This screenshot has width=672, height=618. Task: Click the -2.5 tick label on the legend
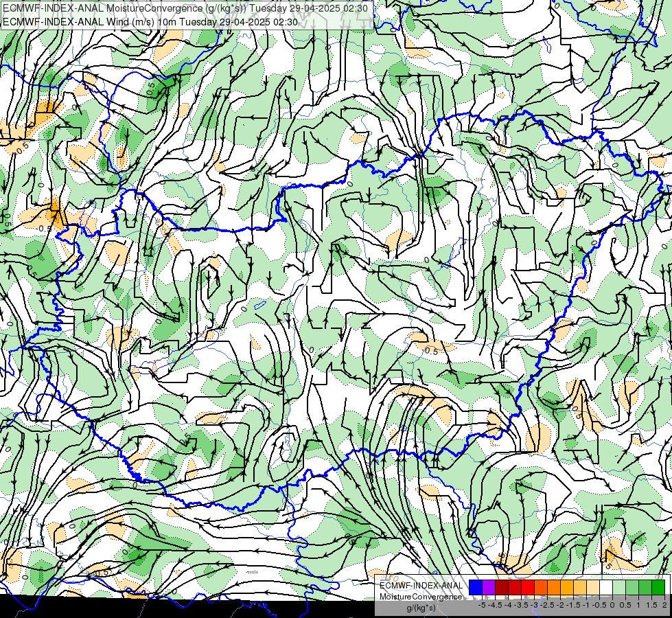tap(548, 605)
